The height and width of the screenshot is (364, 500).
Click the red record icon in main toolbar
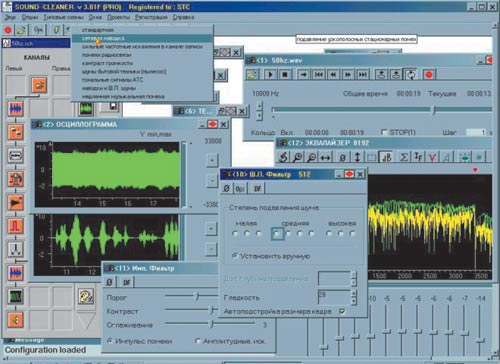[x=8, y=30]
